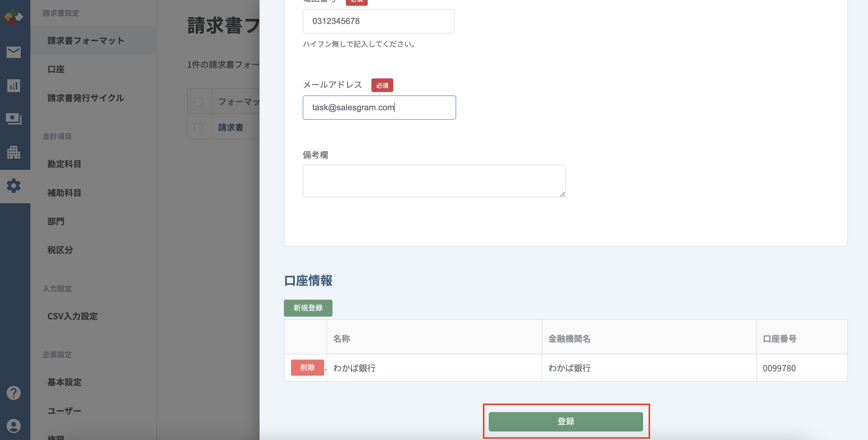Toggle the header checkbox in the format table
This screenshot has height=440, width=868.
pyautogui.click(x=198, y=102)
